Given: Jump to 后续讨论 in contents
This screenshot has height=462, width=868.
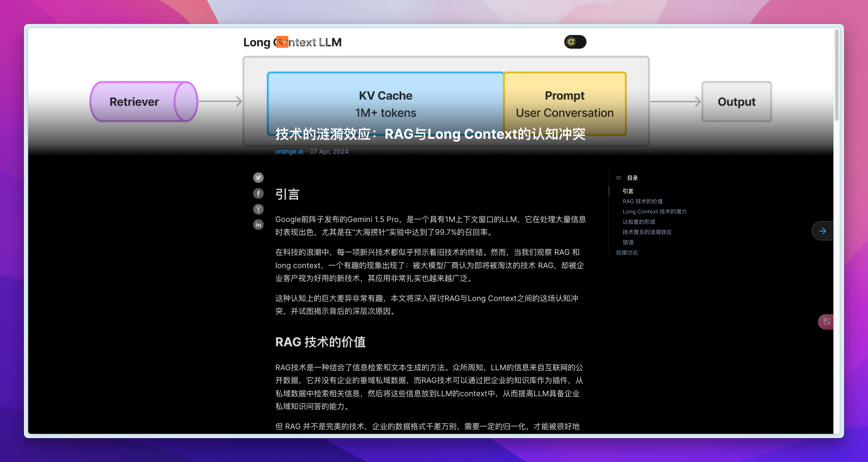Looking at the screenshot, I should tap(627, 253).
